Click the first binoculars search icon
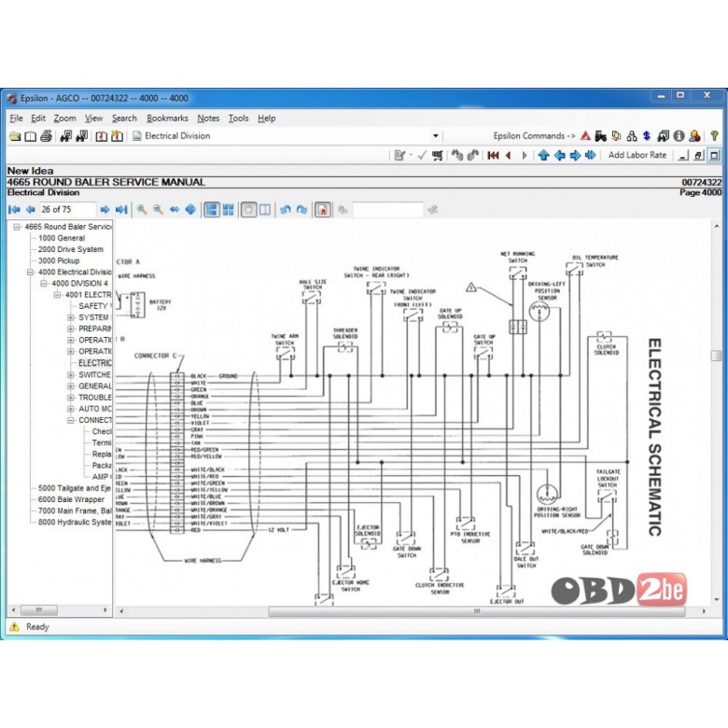Screen dimensions: 728x728 (x=66, y=136)
